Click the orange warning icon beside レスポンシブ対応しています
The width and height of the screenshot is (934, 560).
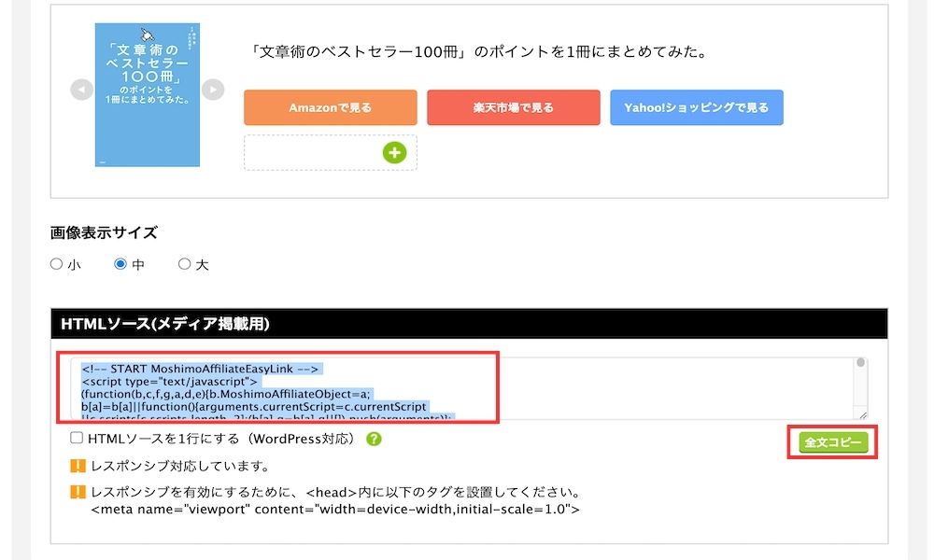[x=78, y=466]
